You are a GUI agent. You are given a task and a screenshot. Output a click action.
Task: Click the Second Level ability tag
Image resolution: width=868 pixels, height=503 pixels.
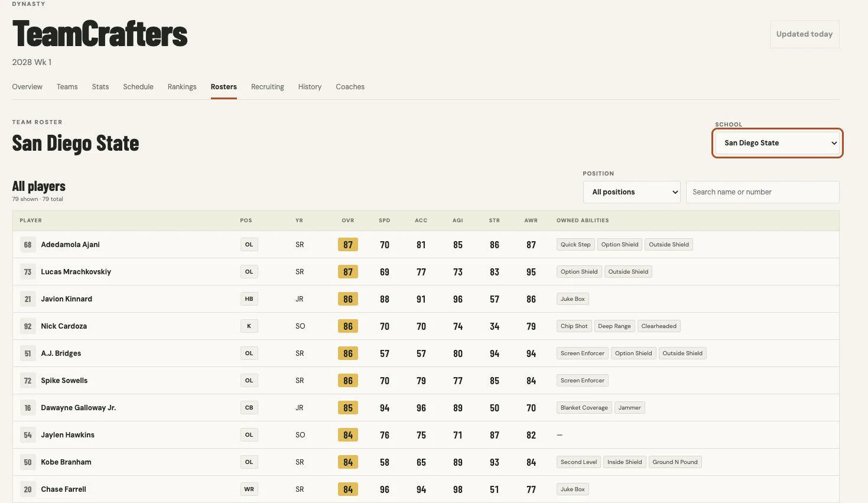(579, 462)
